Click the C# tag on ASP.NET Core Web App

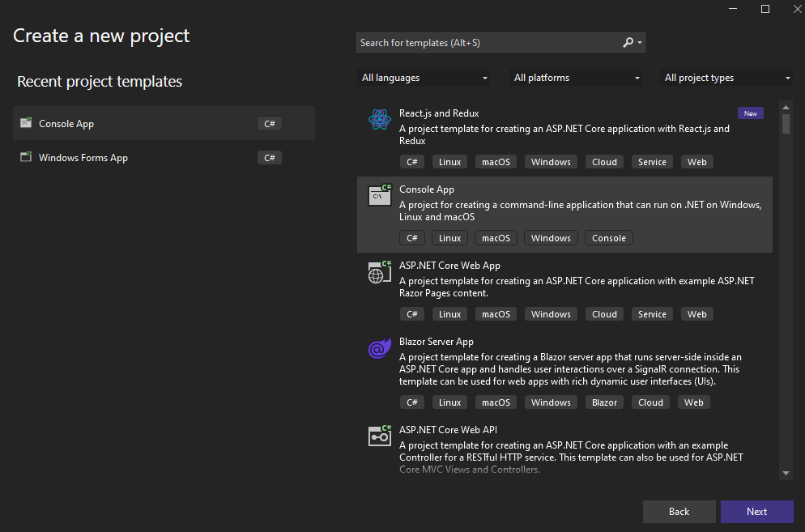pyautogui.click(x=412, y=313)
